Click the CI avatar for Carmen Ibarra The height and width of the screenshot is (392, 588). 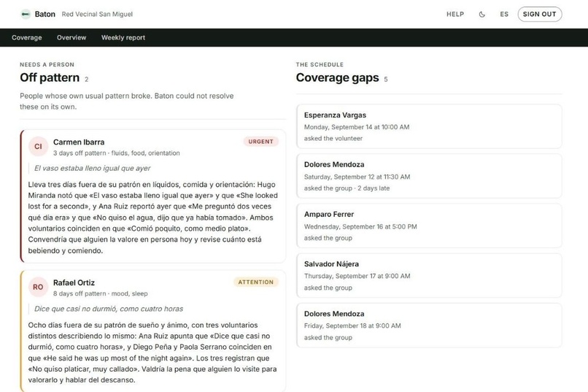tap(38, 146)
